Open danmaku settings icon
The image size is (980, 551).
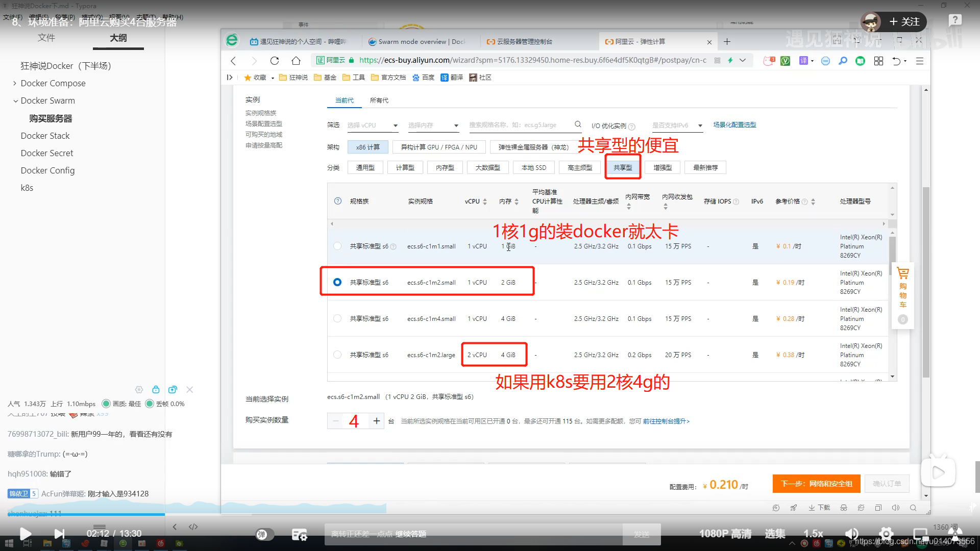click(x=300, y=534)
